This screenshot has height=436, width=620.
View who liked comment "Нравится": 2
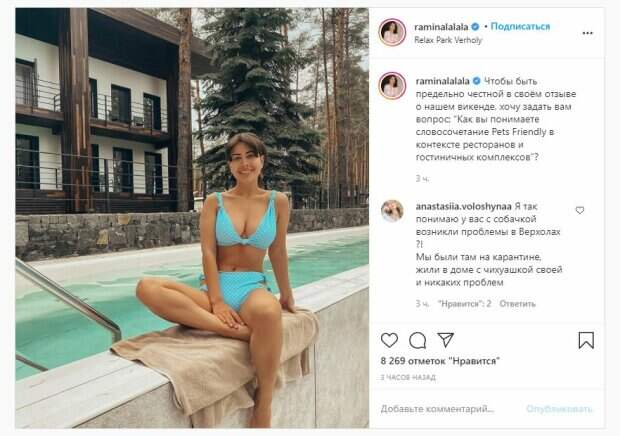pyautogui.click(x=464, y=304)
